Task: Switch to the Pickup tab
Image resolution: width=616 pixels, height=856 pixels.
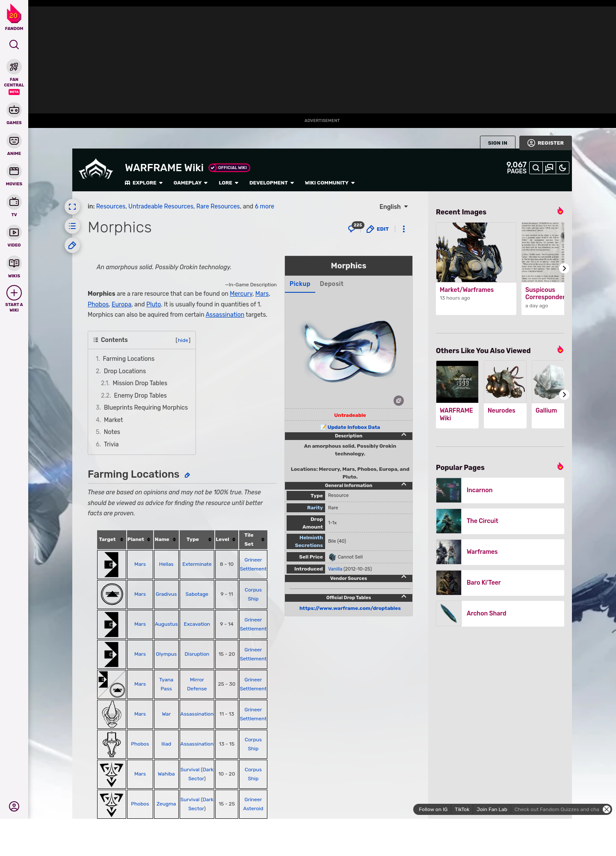Action: coord(300,284)
